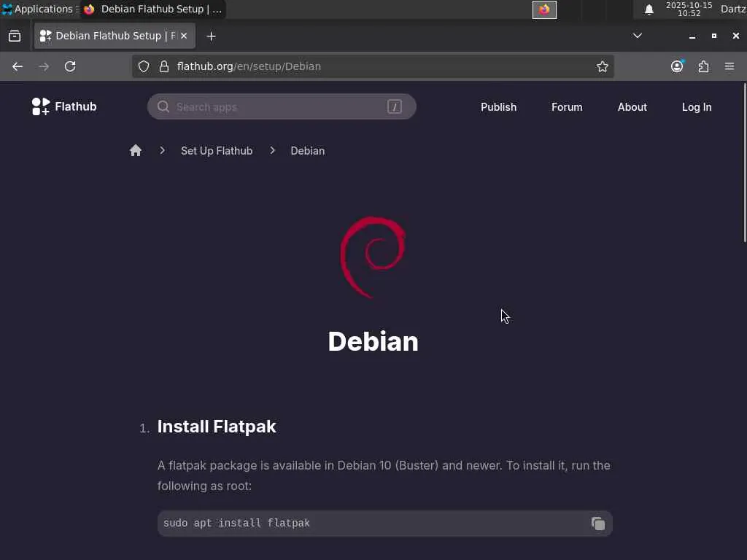The image size is (747, 560).
Task: Open a new browser tab
Action: click(x=211, y=36)
